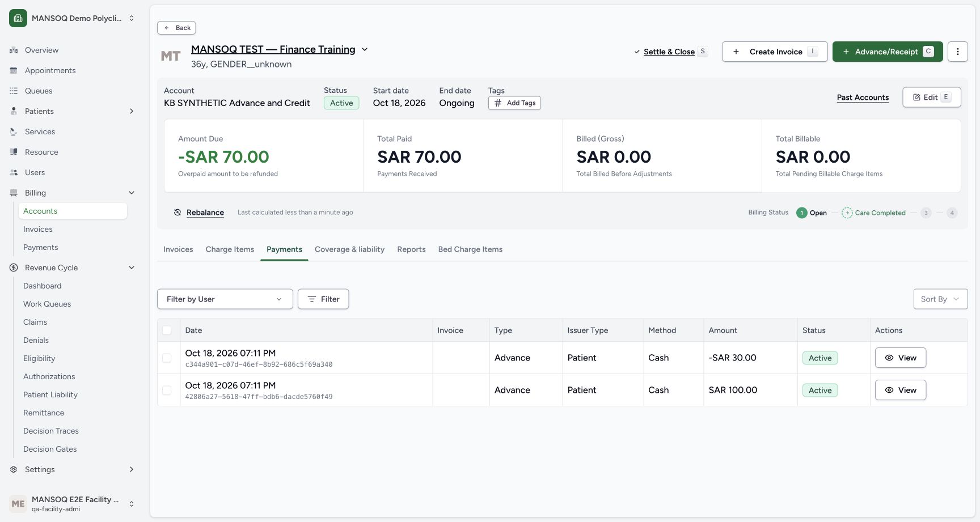Viewport: 980px width, 522px height.
Task: Click the Care Completed status step icon
Action: 847,213
